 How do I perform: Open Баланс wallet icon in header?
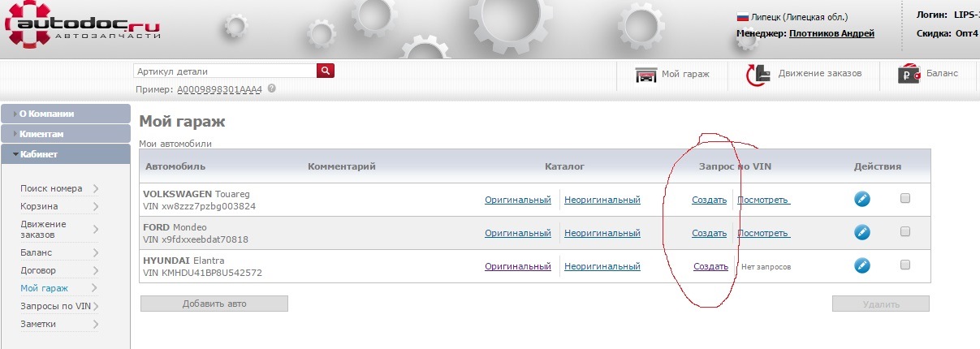909,75
